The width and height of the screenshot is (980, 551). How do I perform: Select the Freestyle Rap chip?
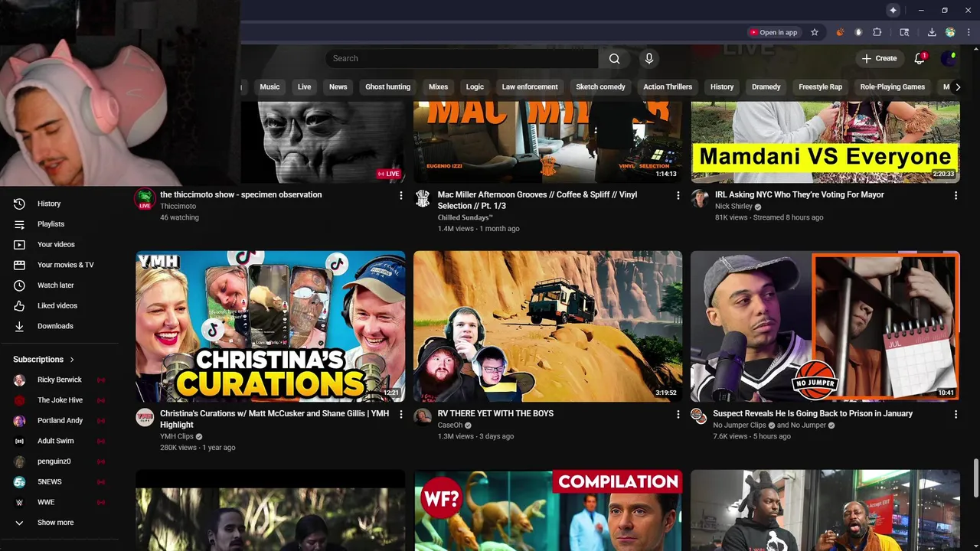click(x=820, y=87)
